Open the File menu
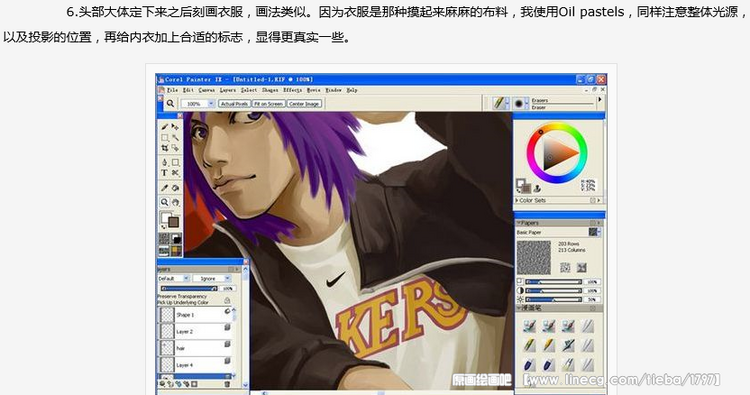This screenshot has height=395, width=750. click(x=172, y=90)
